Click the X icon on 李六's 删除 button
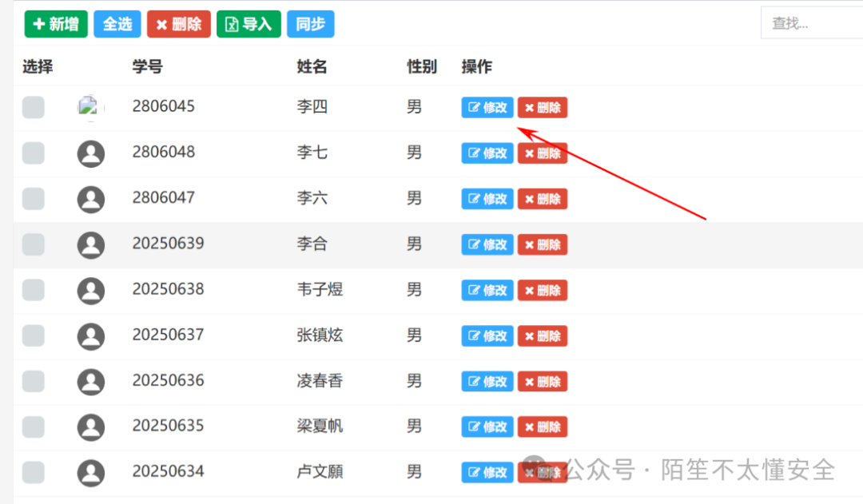This screenshot has width=863, height=504. 530,198
